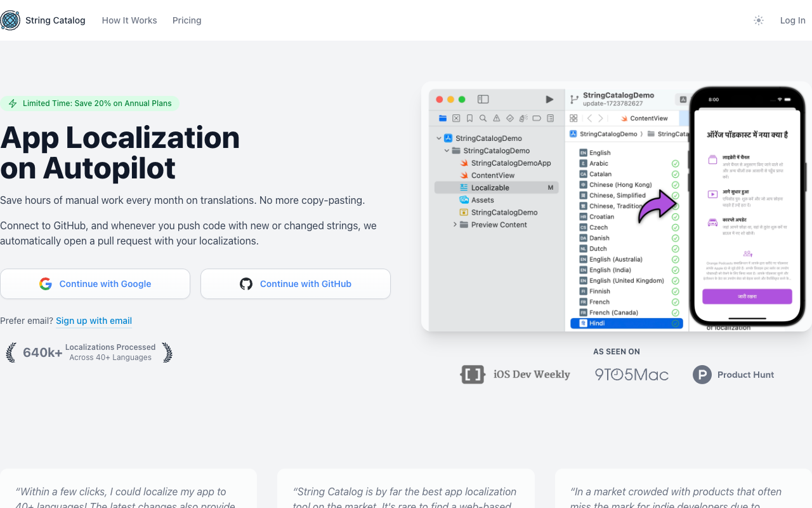This screenshot has width=812, height=508.
Task: Click the Log In link
Action: pyautogui.click(x=793, y=20)
